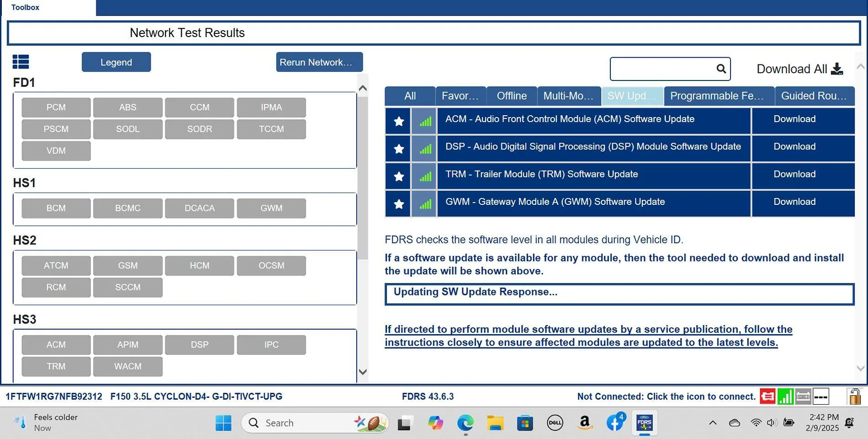The width and height of the screenshot is (868, 439).
Task: Select the SW Updates tab
Action: pos(632,96)
